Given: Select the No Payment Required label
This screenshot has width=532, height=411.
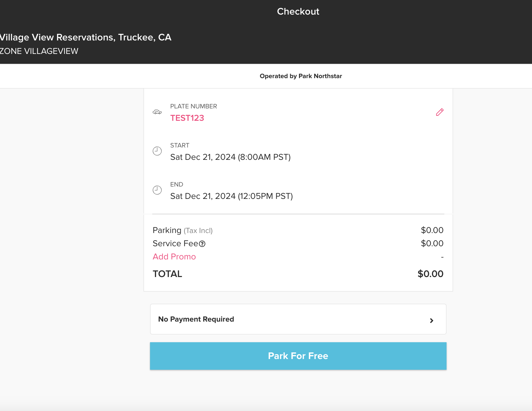Looking at the screenshot, I should pos(196,319).
